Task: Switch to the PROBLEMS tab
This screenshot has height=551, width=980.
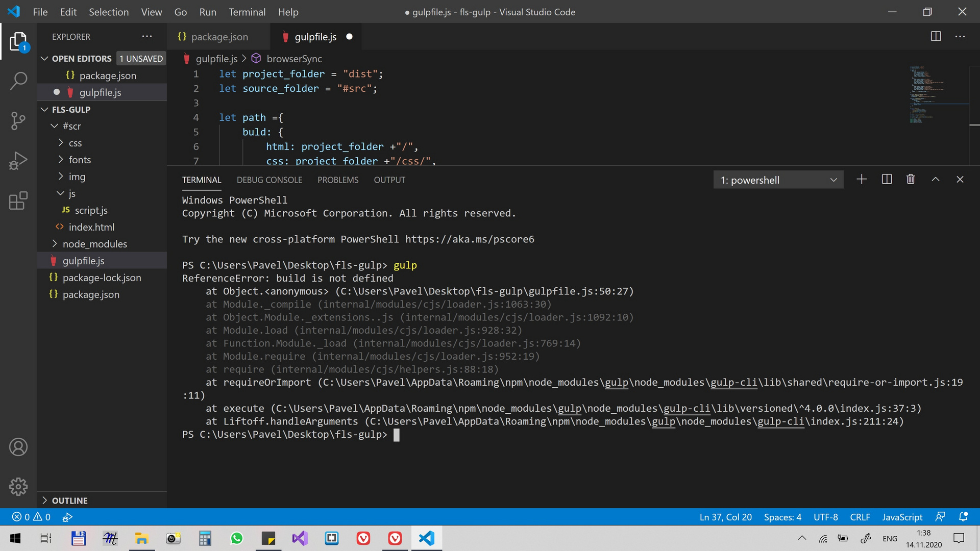Action: point(338,180)
